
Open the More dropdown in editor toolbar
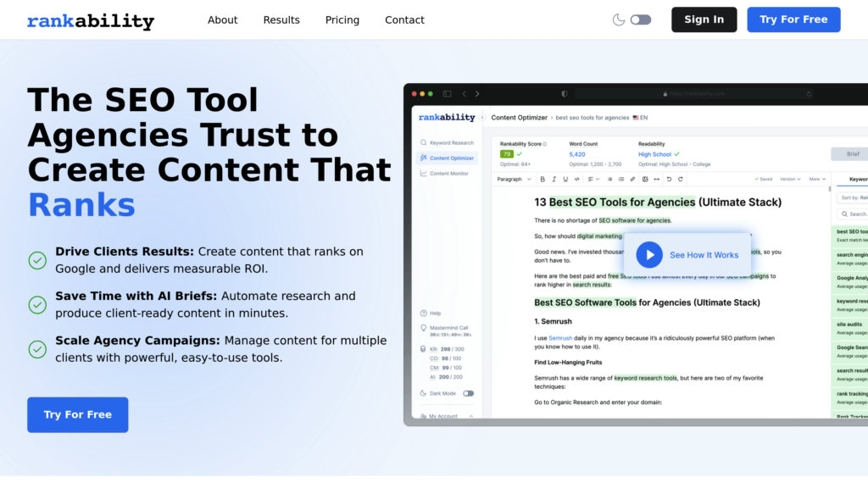click(x=817, y=179)
